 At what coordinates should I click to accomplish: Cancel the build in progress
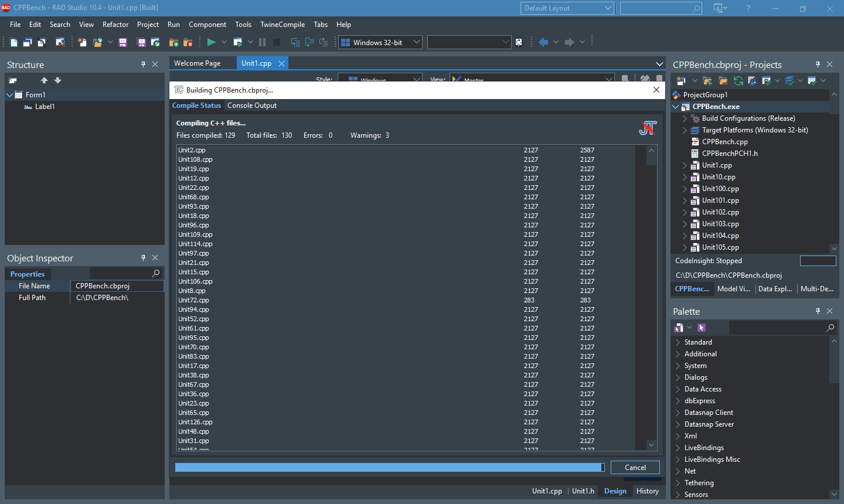click(x=635, y=467)
